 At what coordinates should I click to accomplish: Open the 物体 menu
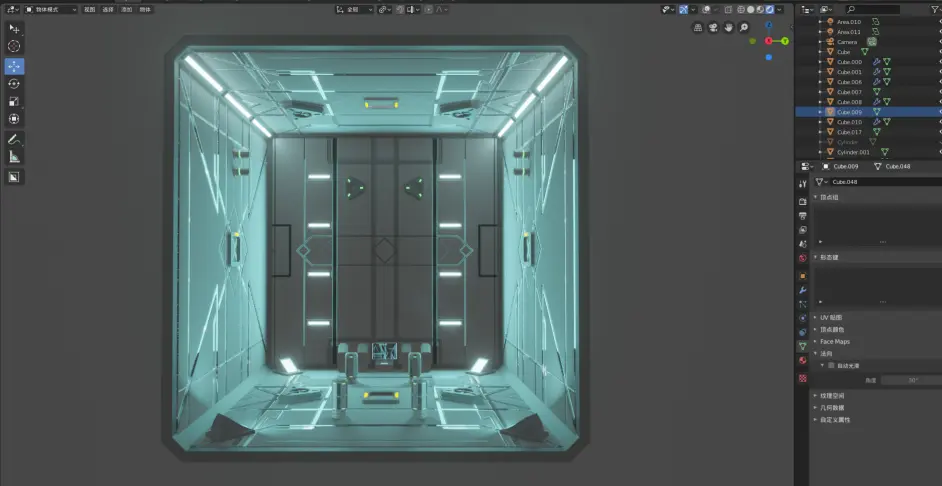(145, 10)
